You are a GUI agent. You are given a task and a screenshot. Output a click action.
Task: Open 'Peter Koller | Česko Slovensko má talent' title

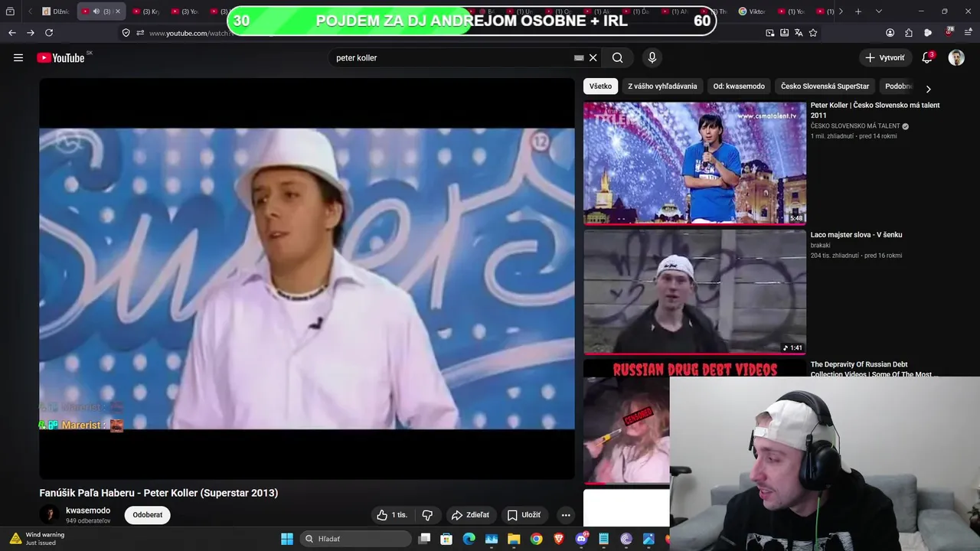click(x=875, y=110)
